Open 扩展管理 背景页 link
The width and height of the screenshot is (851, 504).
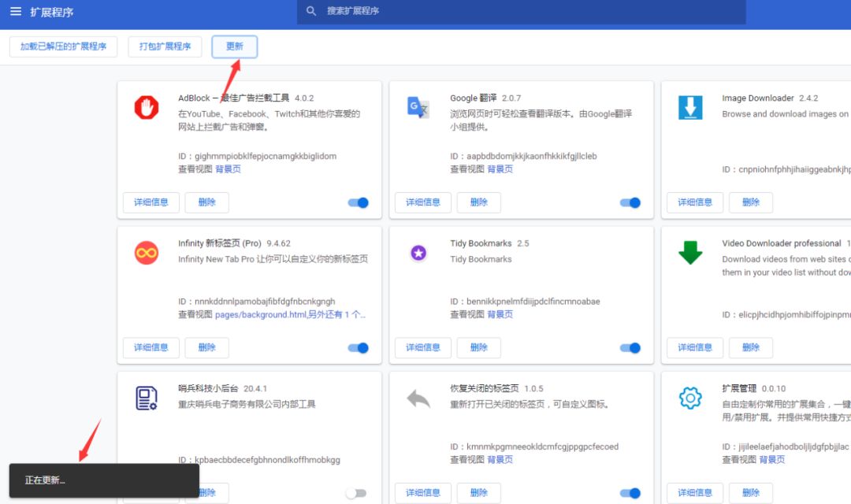pyautogui.click(x=771, y=460)
